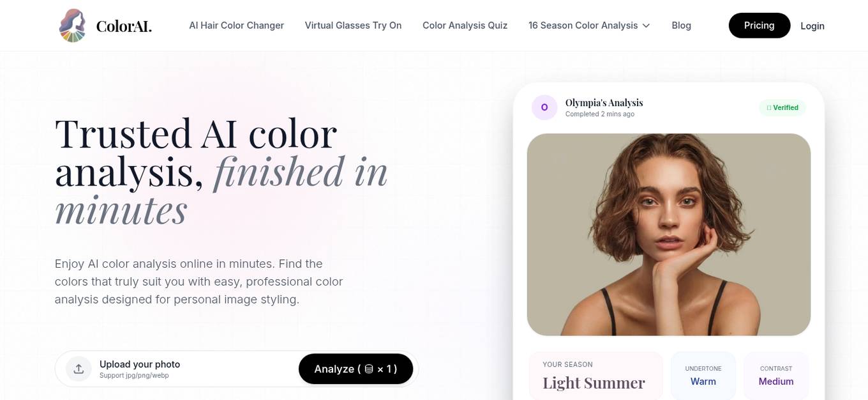
Task: Click the Warm undertone card
Action: [x=703, y=376]
